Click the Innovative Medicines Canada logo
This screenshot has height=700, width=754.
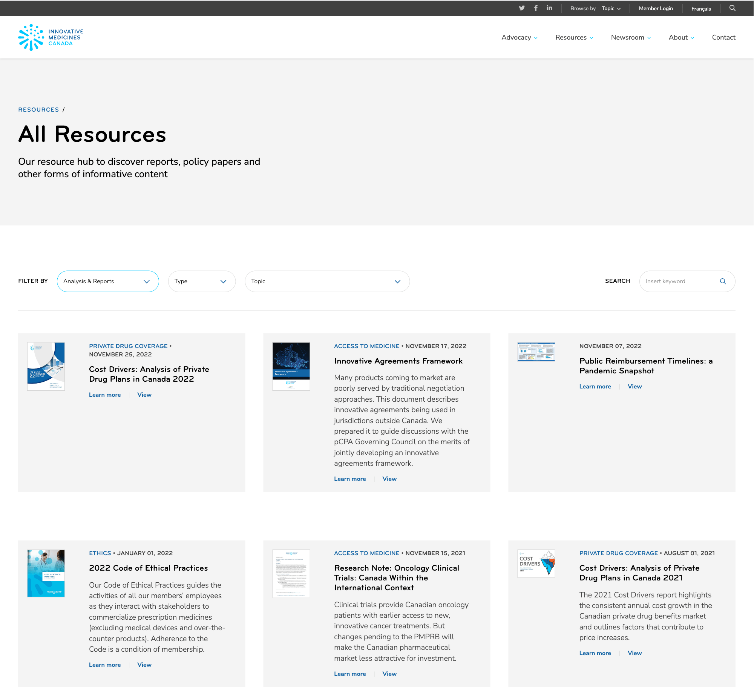(51, 37)
